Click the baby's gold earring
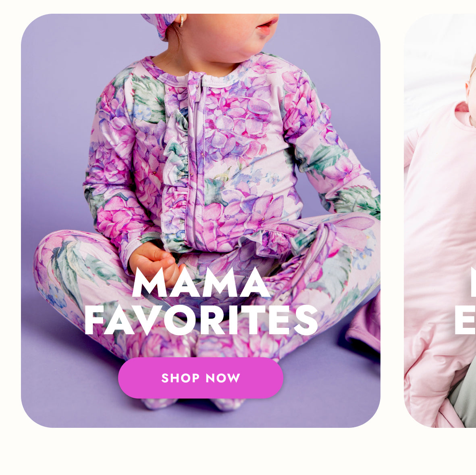 pos(181,21)
